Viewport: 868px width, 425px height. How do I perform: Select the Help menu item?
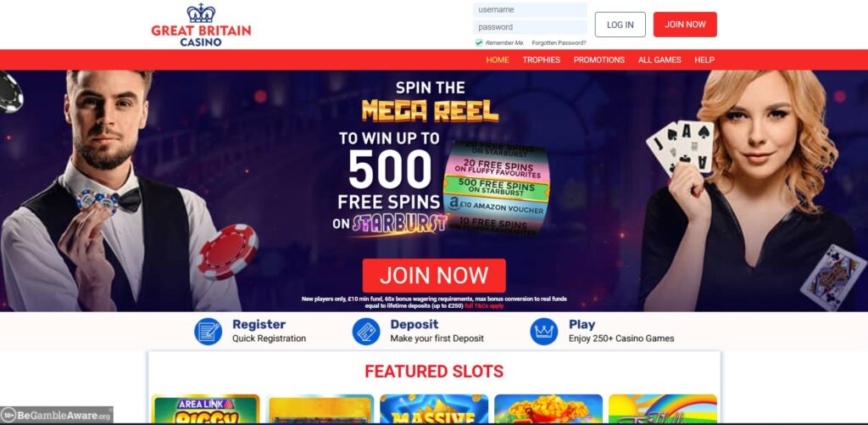click(x=704, y=60)
